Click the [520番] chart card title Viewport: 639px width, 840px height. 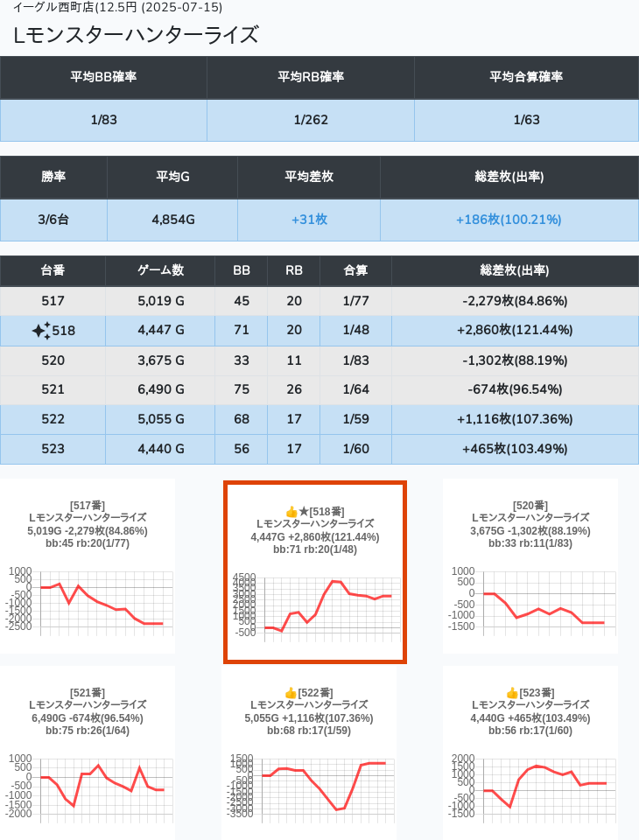(530, 506)
